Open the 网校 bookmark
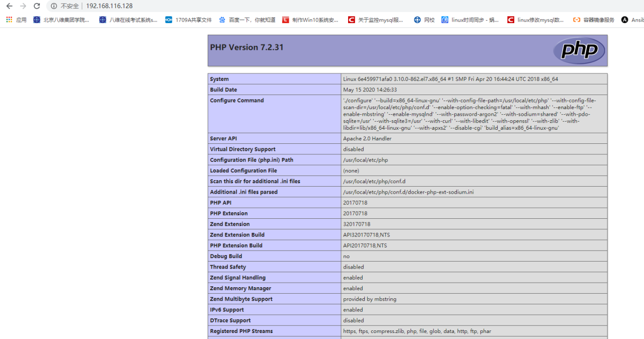The width and height of the screenshot is (644, 339). tap(424, 20)
